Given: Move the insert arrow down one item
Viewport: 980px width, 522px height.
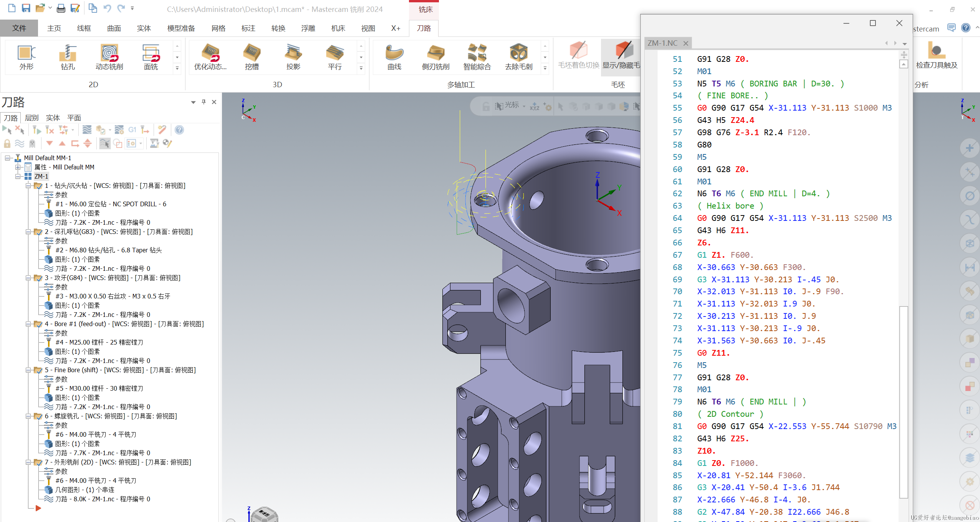Looking at the screenshot, I should point(50,143).
